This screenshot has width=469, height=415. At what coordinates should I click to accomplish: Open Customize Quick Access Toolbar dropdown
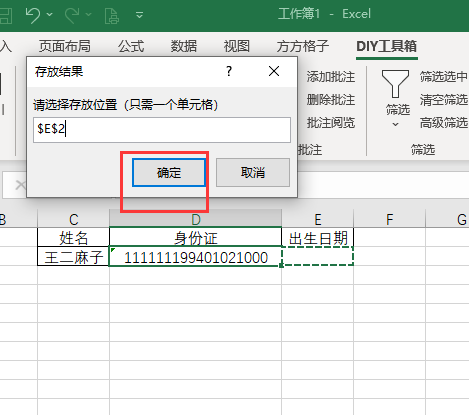click(140, 15)
